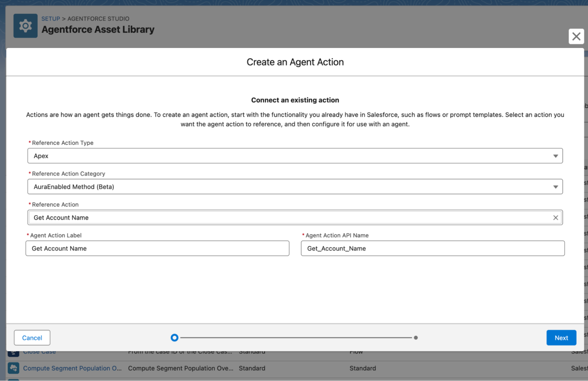The image size is (588, 381).
Task: Click Compute Segment Population Ove... description cell
Action: (x=181, y=368)
